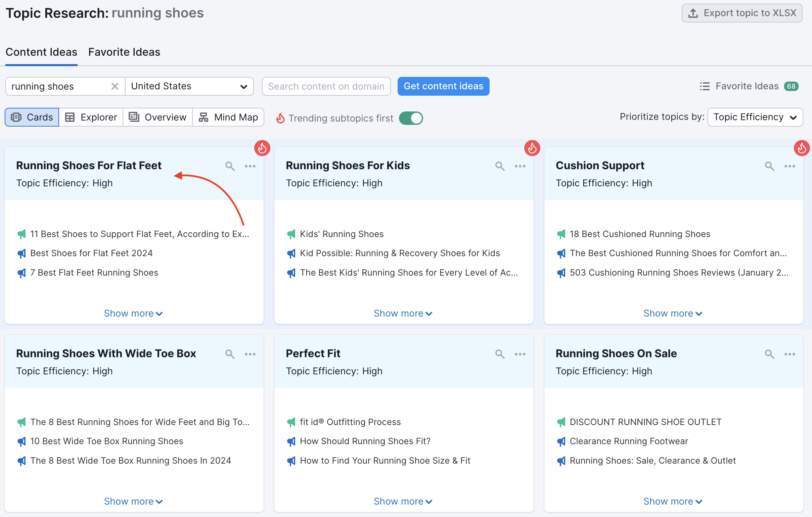Open Prioritize topics by Topic Efficiency dropdown
The height and width of the screenshot is (517, 812).
(x=755, y=117)
